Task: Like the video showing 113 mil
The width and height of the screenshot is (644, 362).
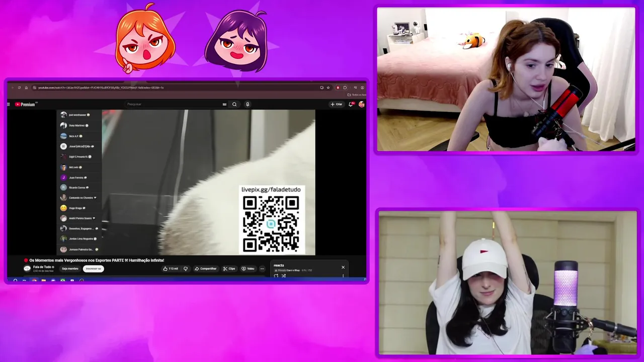Action: tap(171, 268)
